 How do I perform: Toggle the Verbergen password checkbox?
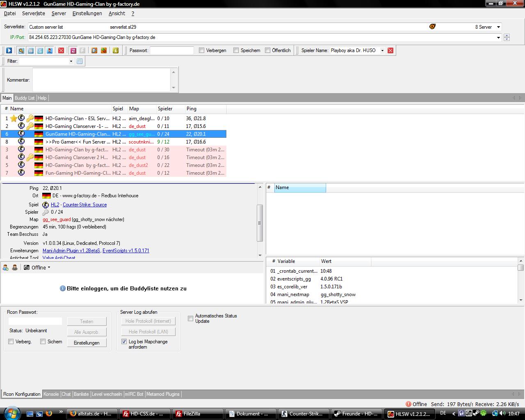click(201, 50)
